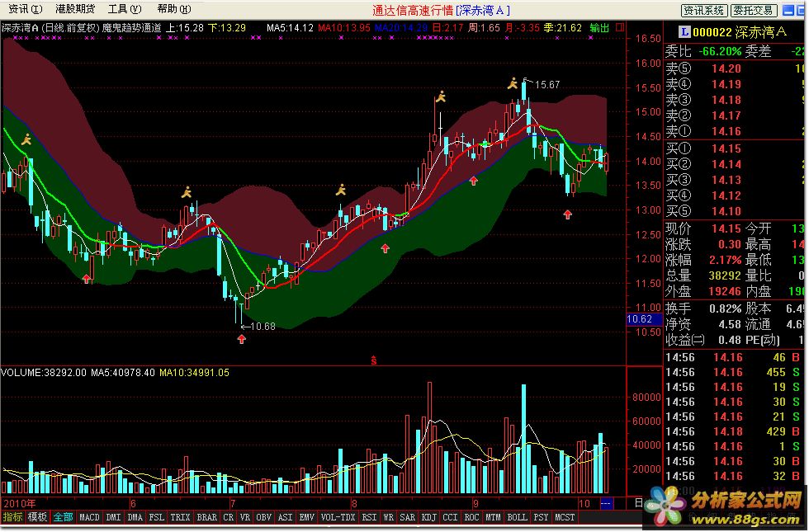Click the L icon beside stock code 000022

[x=684, y=32]
